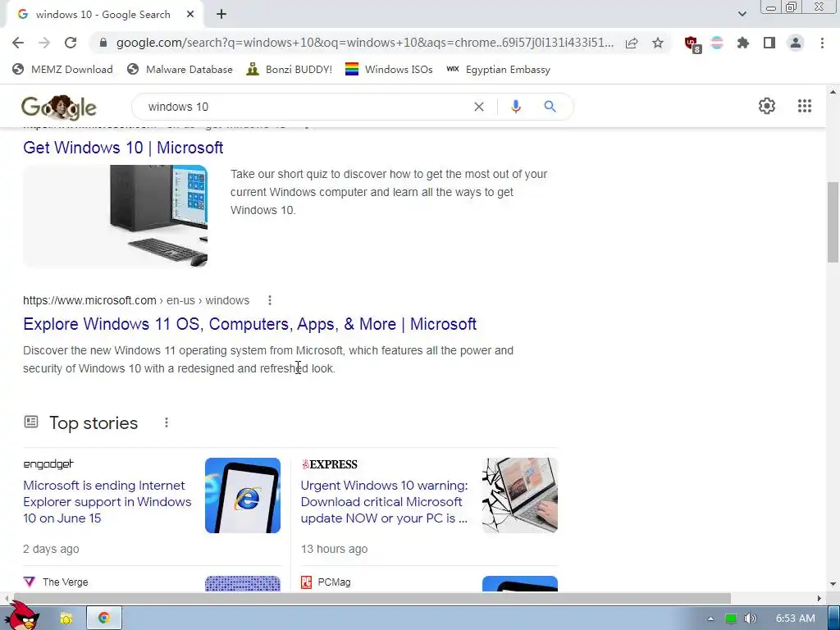Click the page scroll down arrow
The image size is (840, 630).
pyautogui.click(x=833, y=584)
